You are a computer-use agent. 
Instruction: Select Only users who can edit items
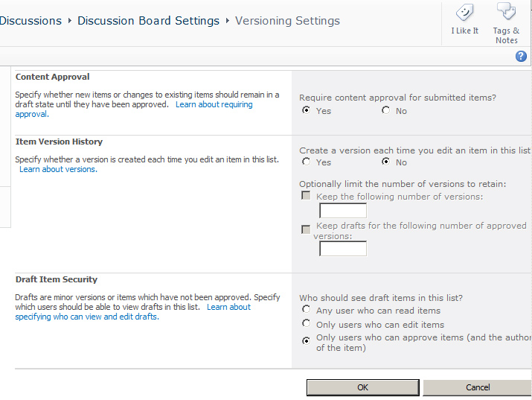(307, 324)
